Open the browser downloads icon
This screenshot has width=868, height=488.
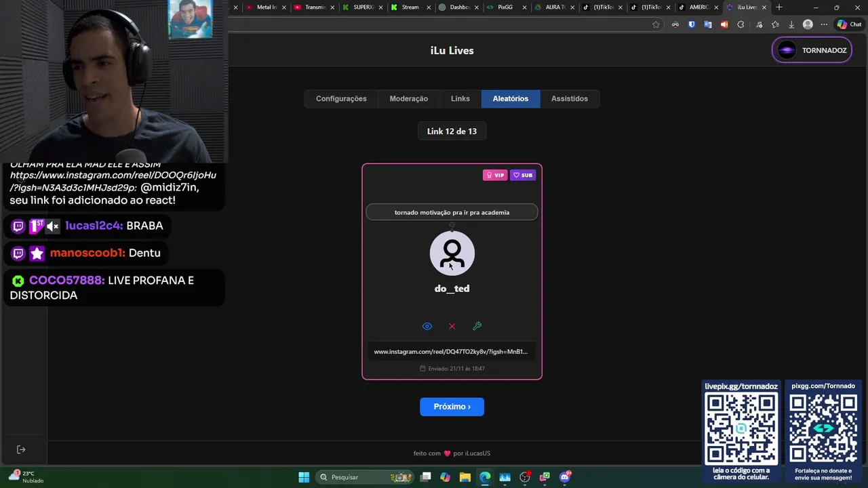coord(791,24)
